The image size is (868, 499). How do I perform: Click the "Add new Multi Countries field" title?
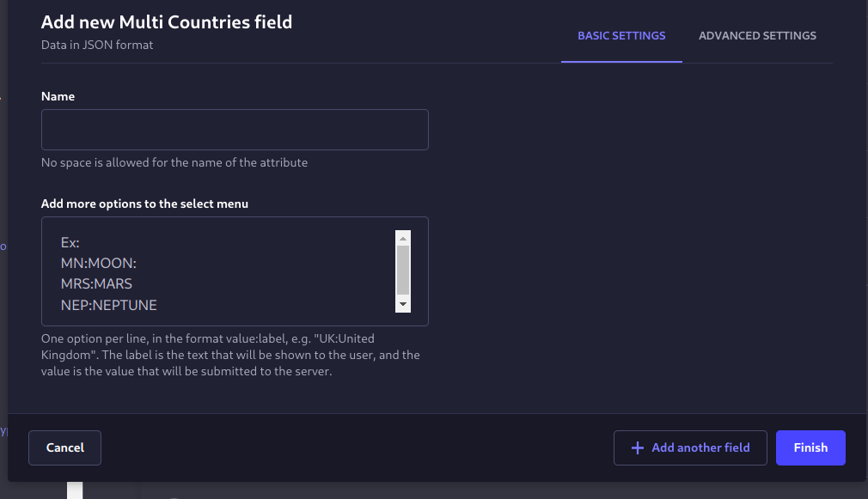(x=167, y=22)
